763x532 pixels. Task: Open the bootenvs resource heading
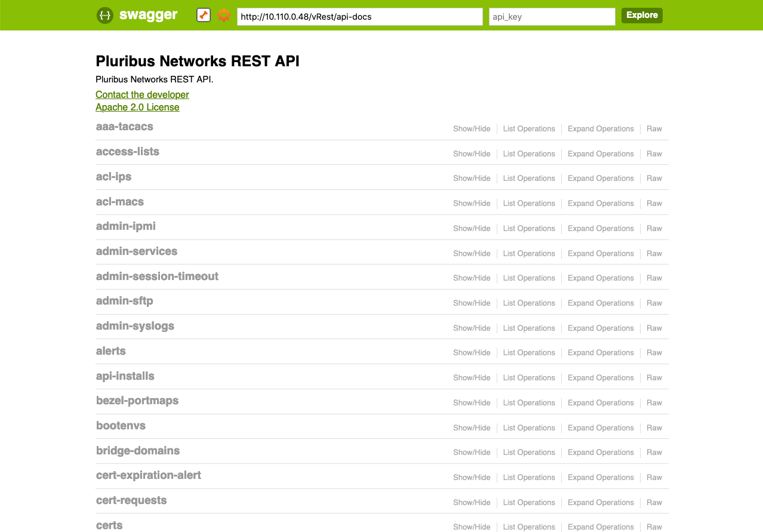pos(121,426)
